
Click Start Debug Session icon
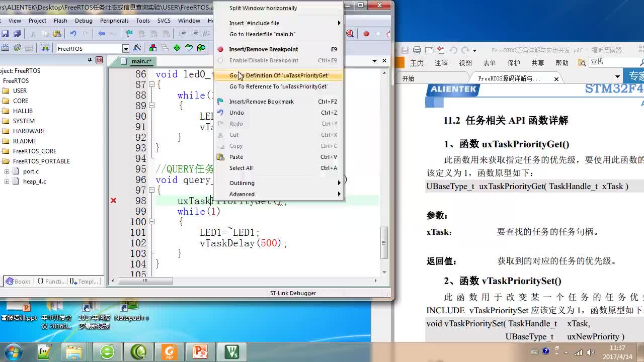click(x=350, y=34)
